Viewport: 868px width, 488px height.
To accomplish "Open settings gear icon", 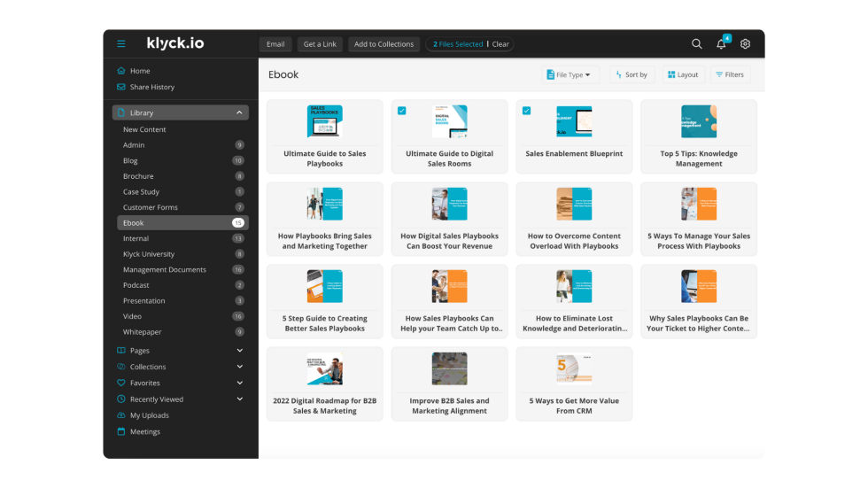I will coord(745,44).
